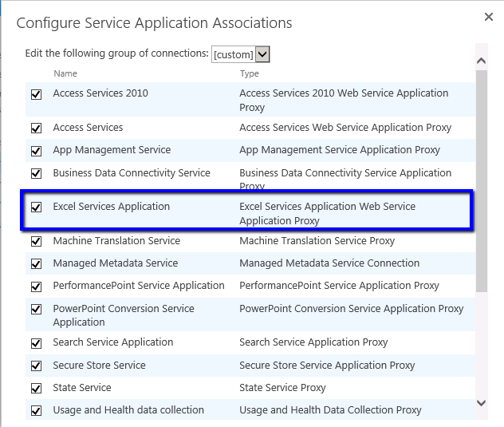Click 'Machine Translation Service Proxy' type text

pos(317,241)
